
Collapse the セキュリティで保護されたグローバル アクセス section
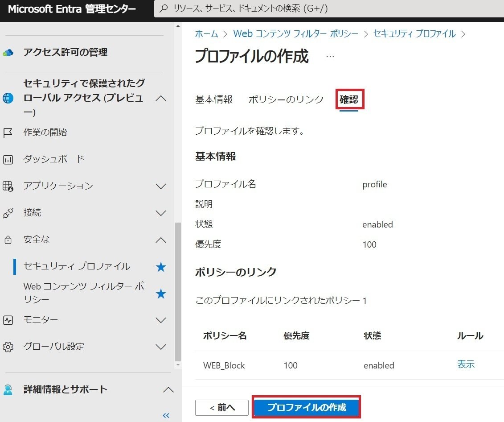click(161, 98)
